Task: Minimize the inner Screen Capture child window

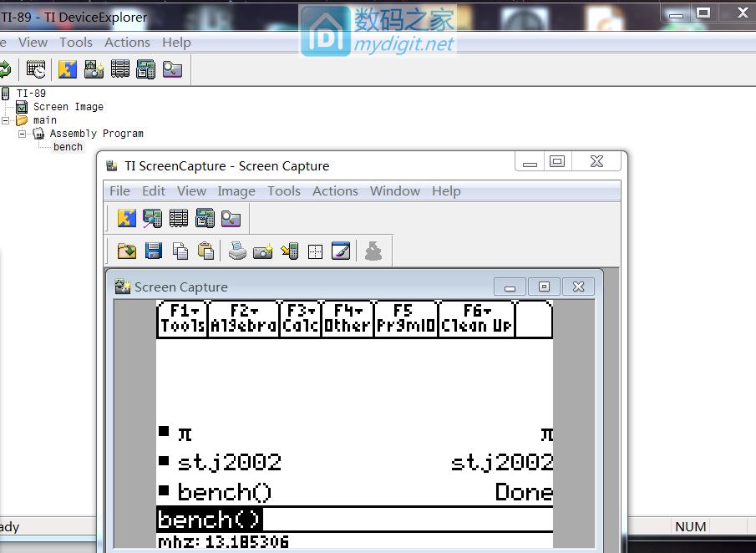Action: click(x=510, y=287)
